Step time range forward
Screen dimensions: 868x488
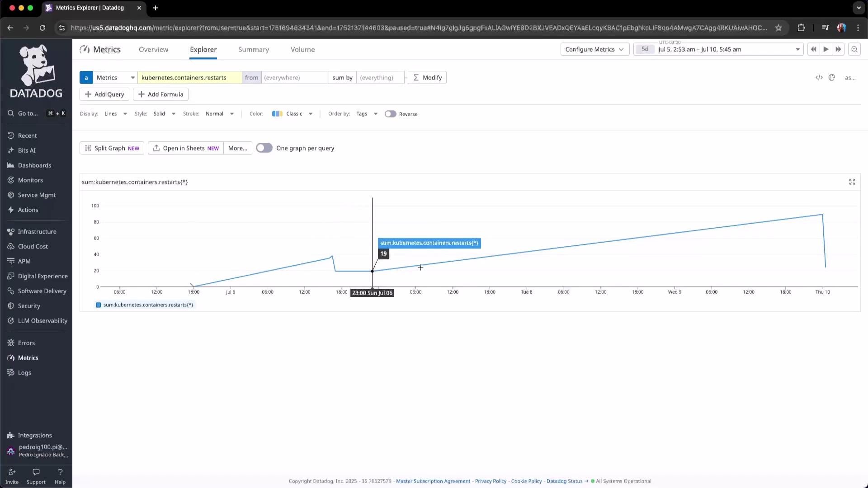[839, 49]
